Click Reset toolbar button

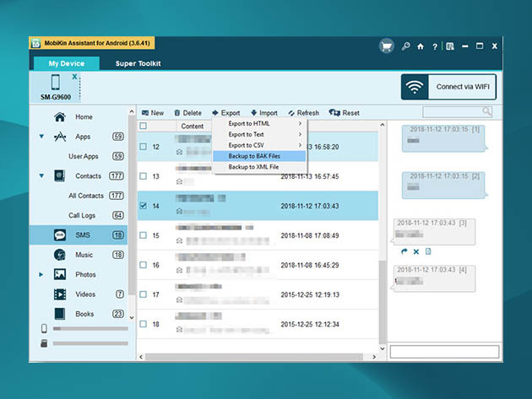pyautogui.click(x=344, y=113)
